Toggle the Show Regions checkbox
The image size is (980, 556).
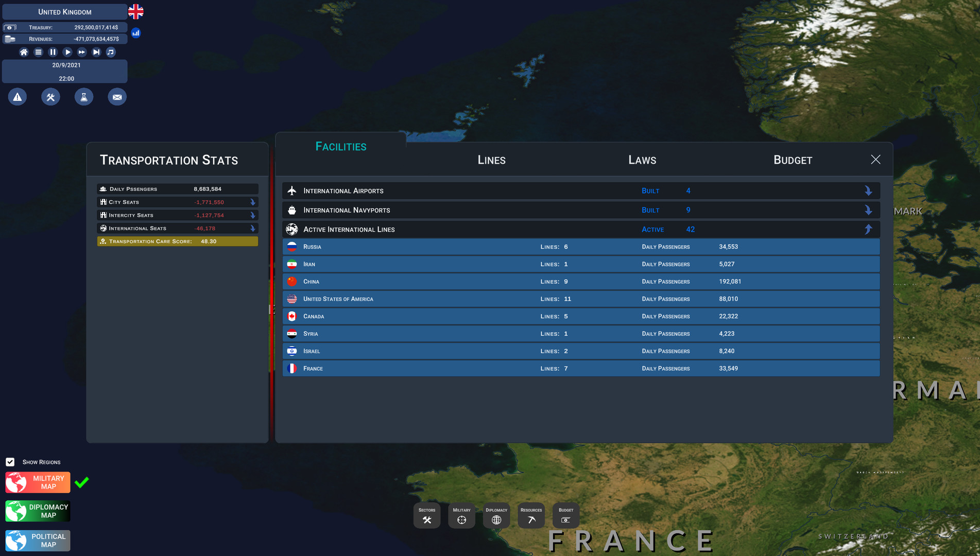pos(10,462)
